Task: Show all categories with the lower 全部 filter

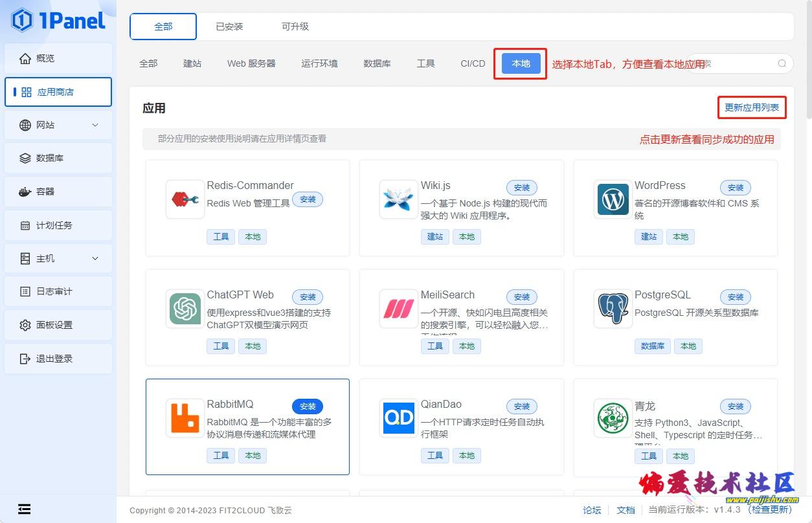Action: pos(148,63)
